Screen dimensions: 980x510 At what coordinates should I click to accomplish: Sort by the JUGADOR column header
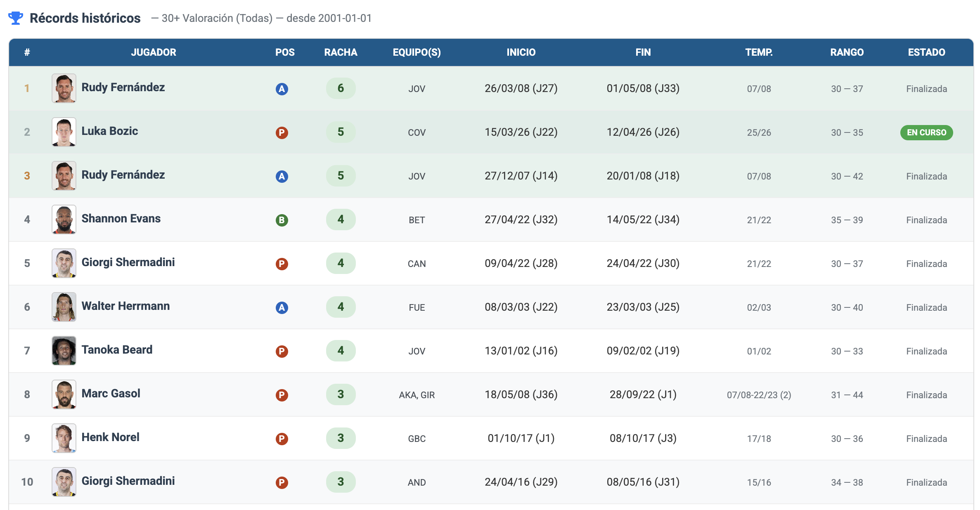(x=154, y=52)
